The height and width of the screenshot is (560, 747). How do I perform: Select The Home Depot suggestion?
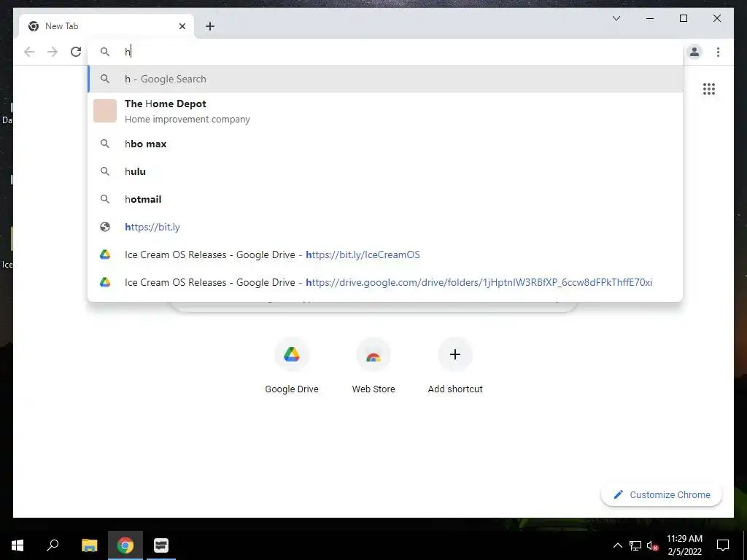[385, 111]
